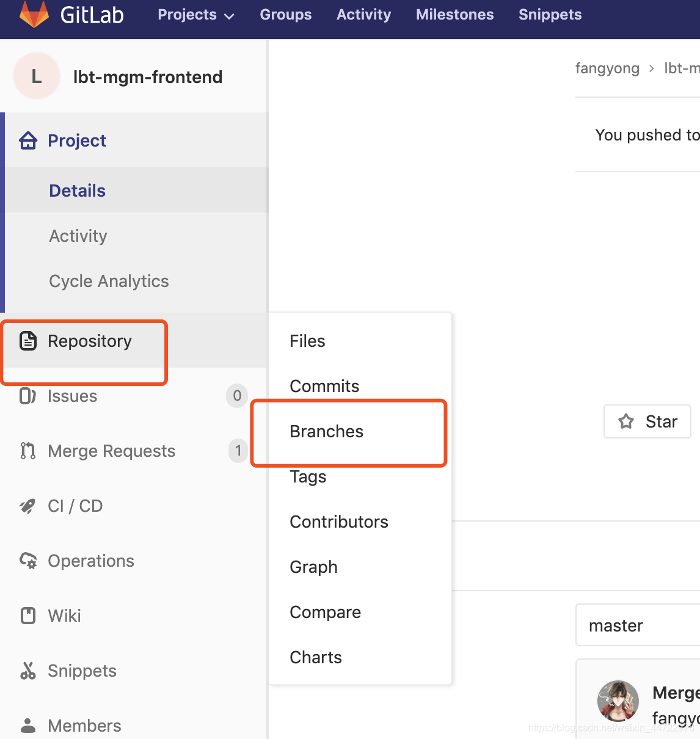Click the project avatar letter L
Screen dimensions: 700x739
coord(37,76)
